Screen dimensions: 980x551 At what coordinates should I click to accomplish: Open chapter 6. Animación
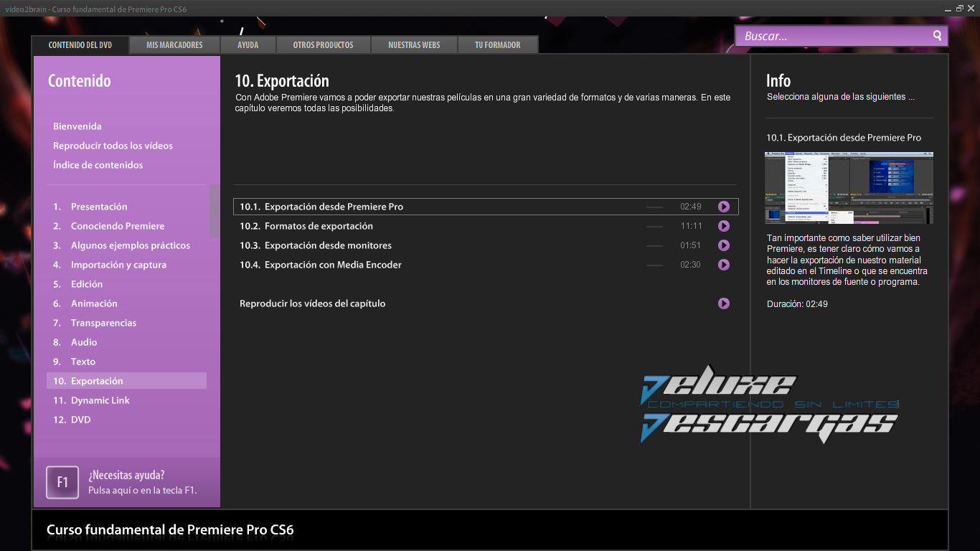click(85, 303)
